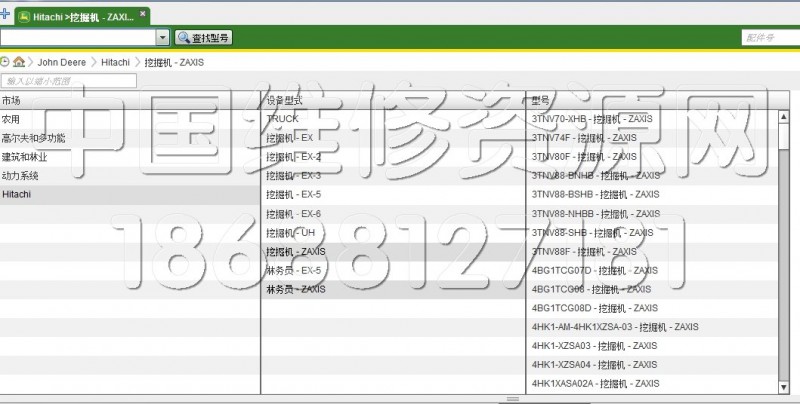Select TRUCK equipment type

tap(393, 119)
